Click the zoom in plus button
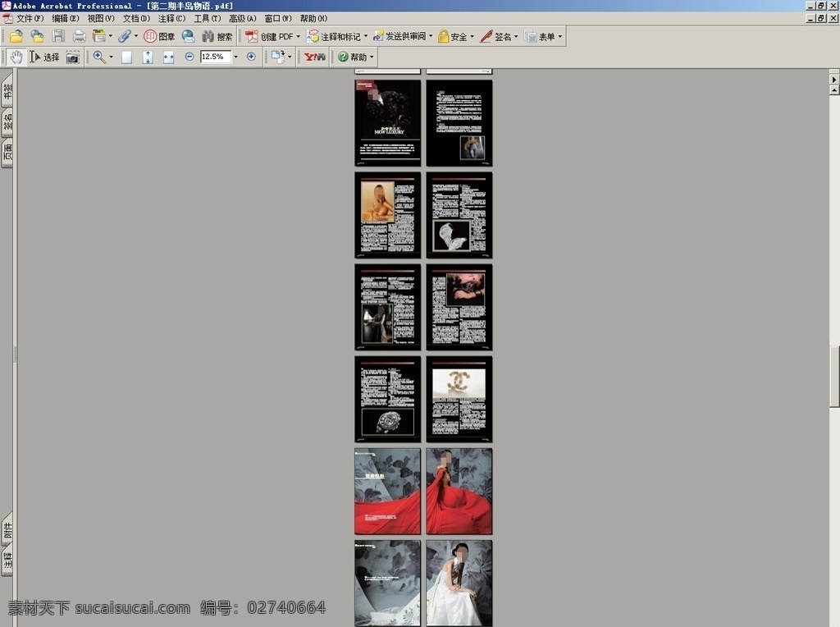This screenshot has width=840, height=627. coord(251,57)
